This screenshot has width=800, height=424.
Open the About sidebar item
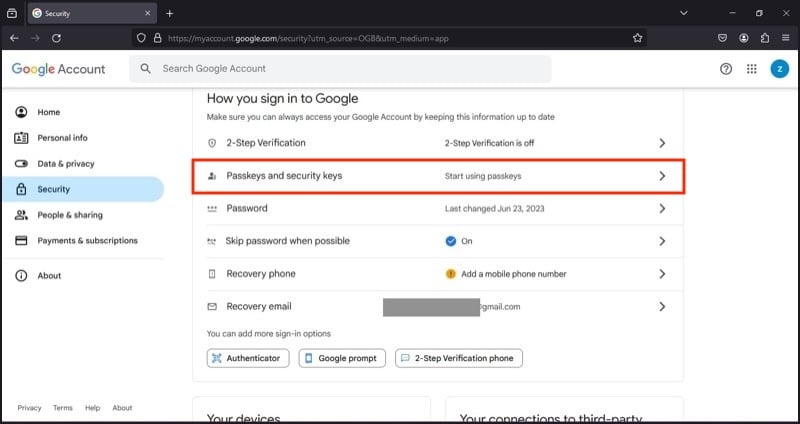[83, 276]
